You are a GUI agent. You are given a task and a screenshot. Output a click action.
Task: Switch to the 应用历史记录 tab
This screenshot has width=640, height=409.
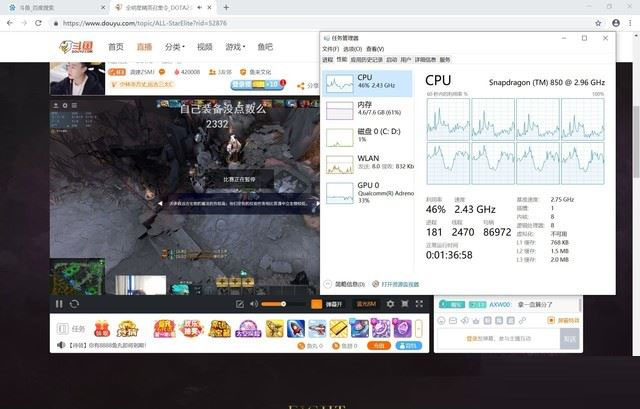point(366,60)
